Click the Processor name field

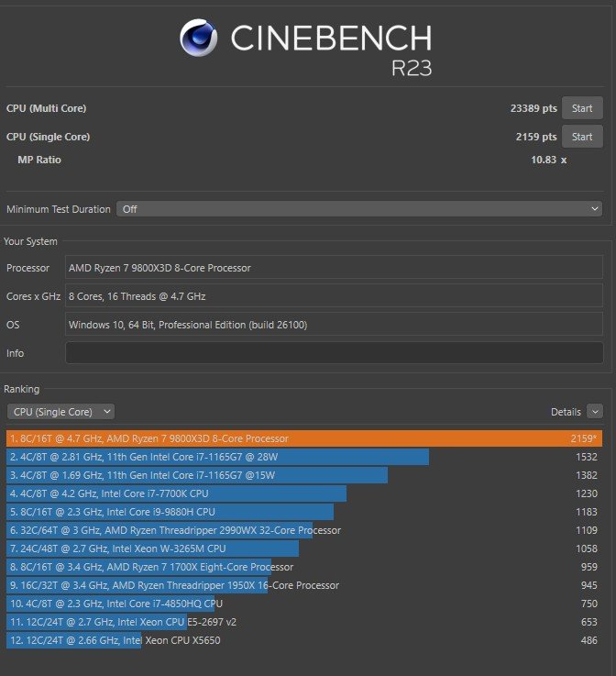pos(334,267)
